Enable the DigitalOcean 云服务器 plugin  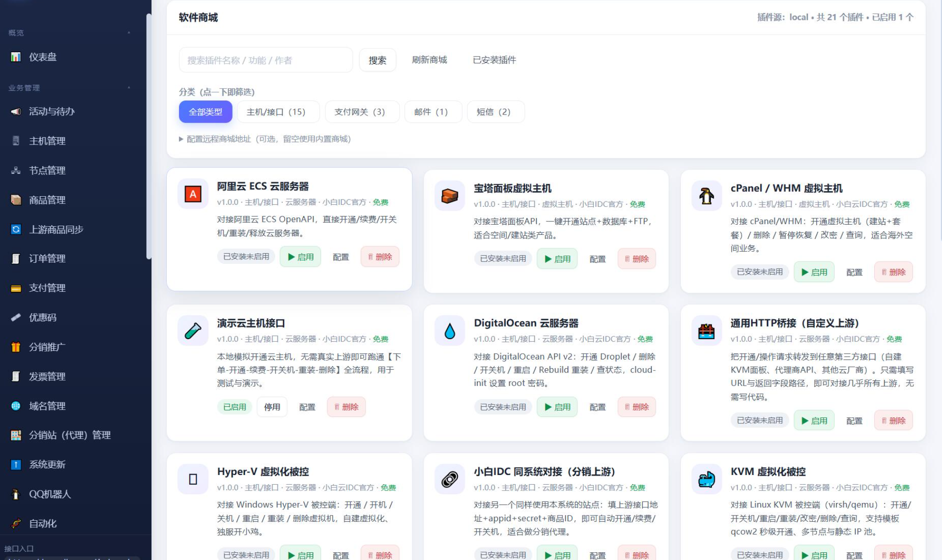[x=557, y=407]
